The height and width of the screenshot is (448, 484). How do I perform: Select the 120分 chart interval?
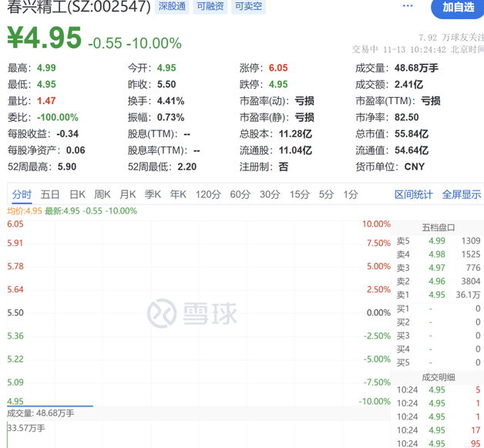coord(208,194)
